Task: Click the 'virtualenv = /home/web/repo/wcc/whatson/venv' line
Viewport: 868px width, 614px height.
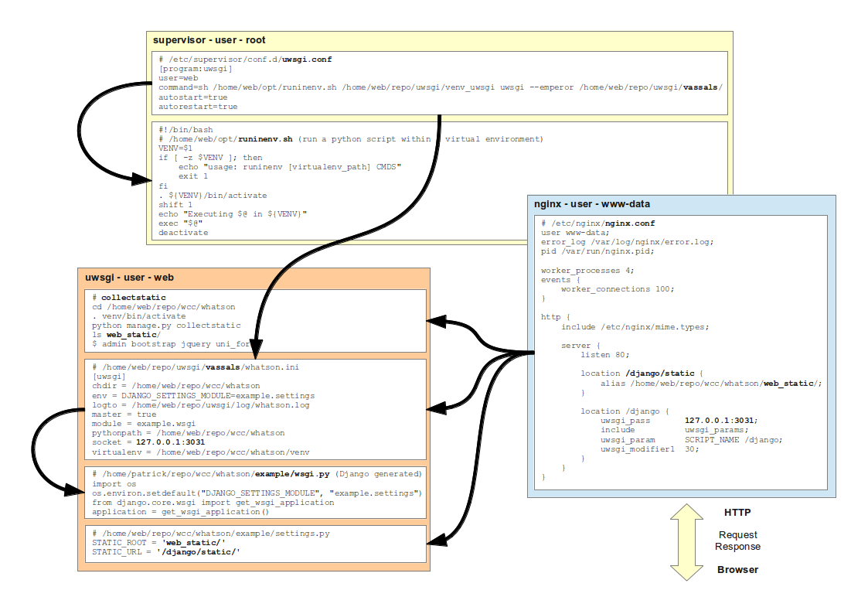Action: coord(200,452)
